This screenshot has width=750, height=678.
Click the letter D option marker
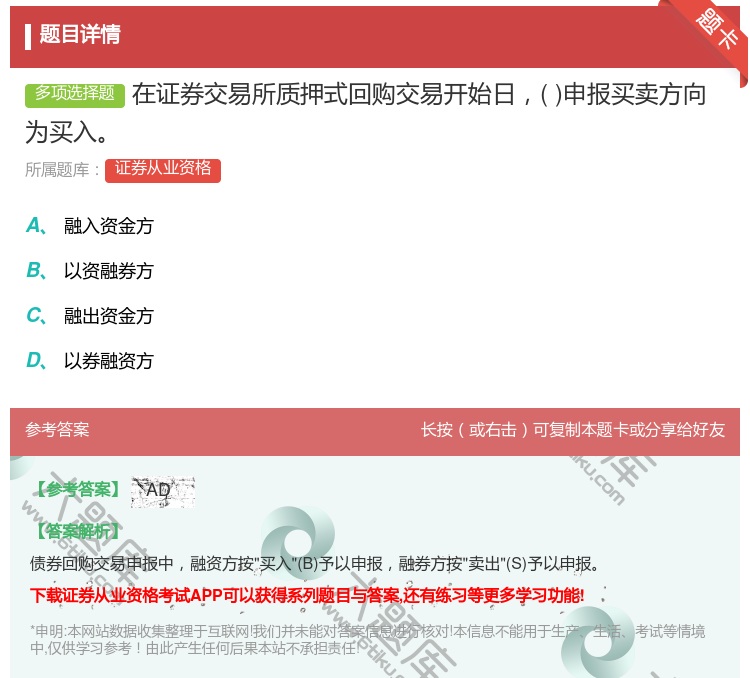coord(35,361)
